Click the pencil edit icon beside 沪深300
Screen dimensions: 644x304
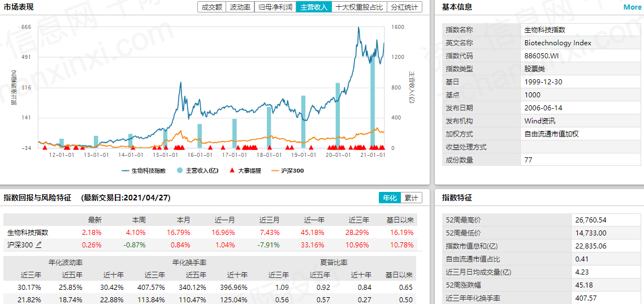(x=39, y=245)
